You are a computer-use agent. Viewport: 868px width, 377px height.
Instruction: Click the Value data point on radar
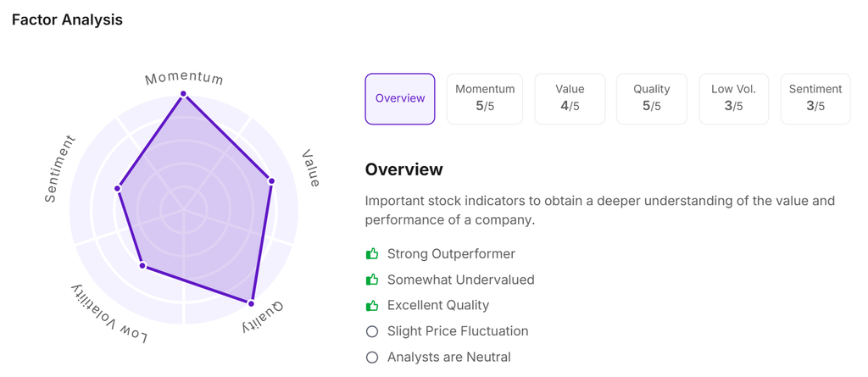click(x=271, y=180)
